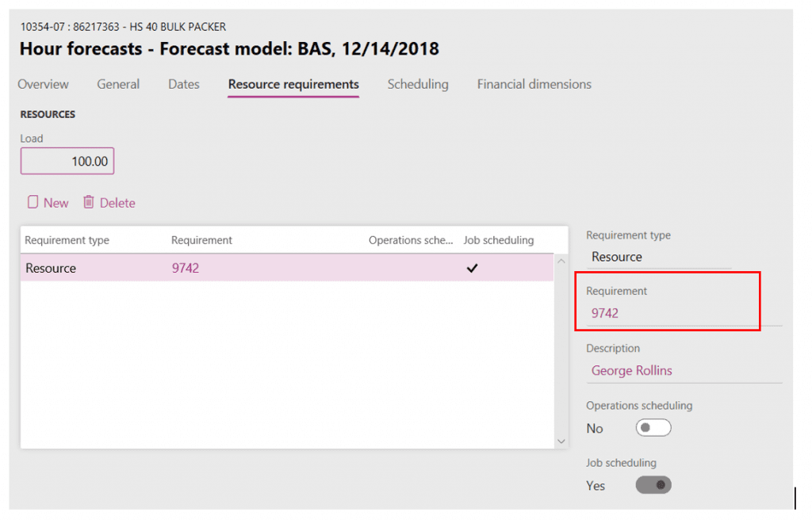This screenshot has height=520, width=812.
Task: Open the Overview tab
Action: coord(43,84)
